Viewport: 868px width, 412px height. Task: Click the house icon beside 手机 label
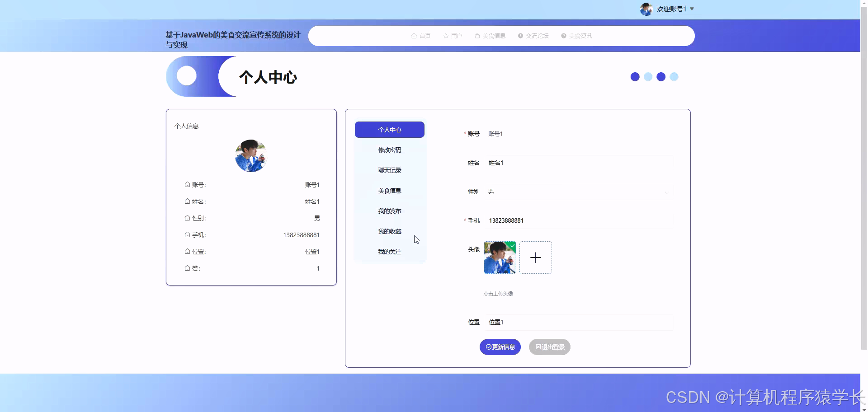(187, 234)
